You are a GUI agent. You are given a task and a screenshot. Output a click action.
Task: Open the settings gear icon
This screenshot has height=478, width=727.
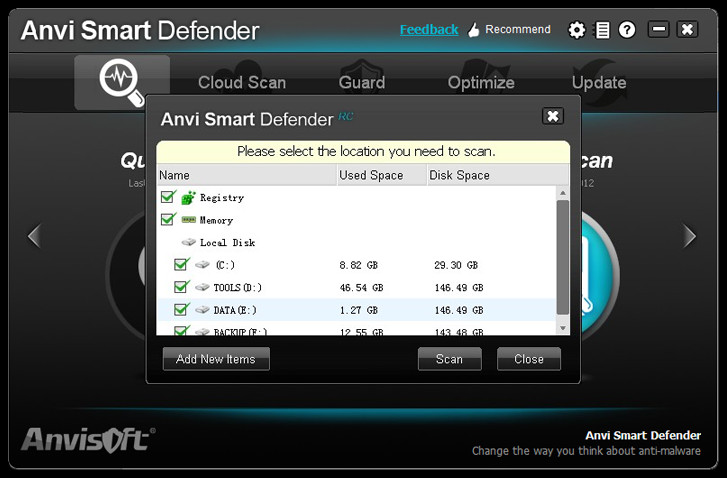coord(577,30)
